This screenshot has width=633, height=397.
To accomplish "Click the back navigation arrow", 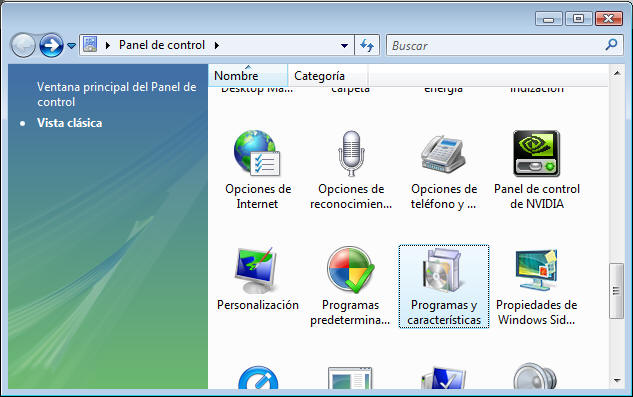I will point(23,45).
